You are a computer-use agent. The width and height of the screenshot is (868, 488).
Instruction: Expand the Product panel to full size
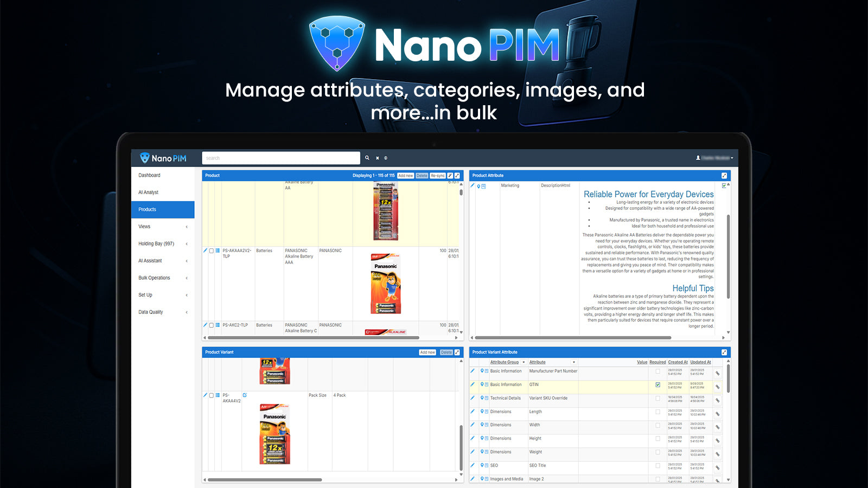tap(457, 176)
